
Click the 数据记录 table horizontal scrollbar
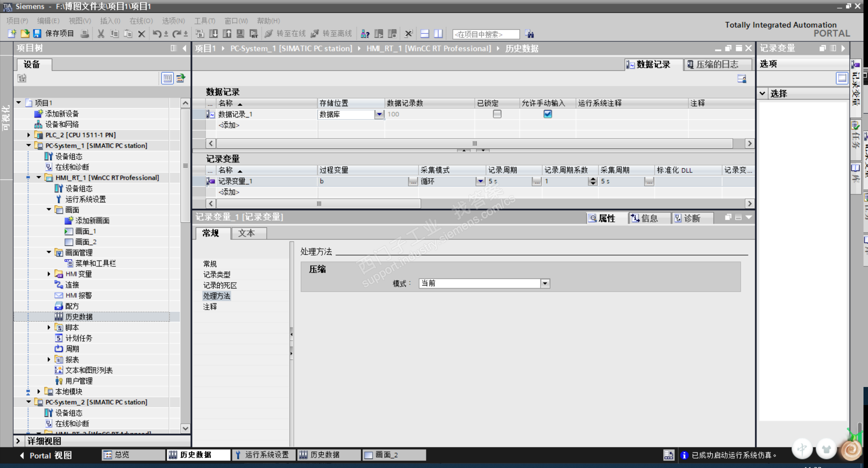[474, 144]
